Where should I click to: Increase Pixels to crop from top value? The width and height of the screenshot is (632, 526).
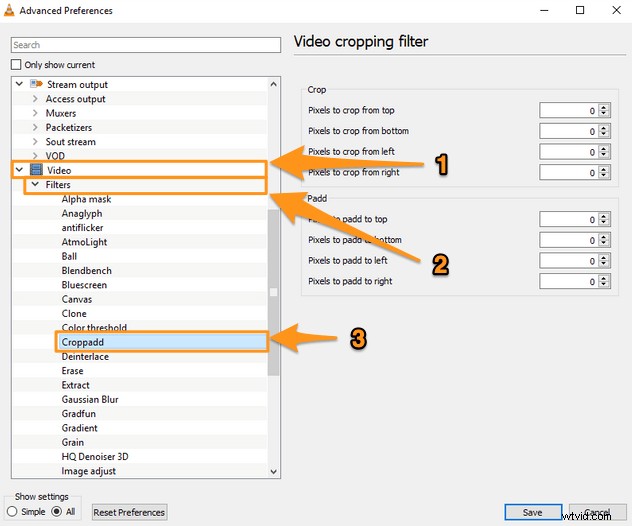(604, 107)
